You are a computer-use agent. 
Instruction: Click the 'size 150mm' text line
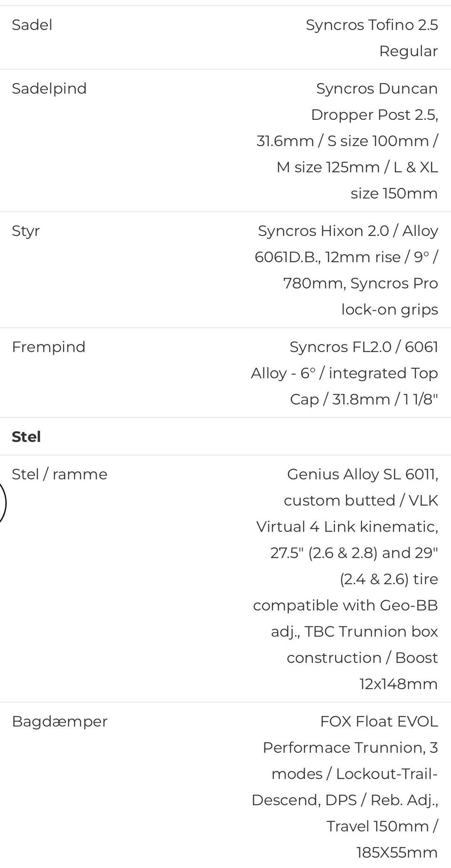(x=394, y=193)
